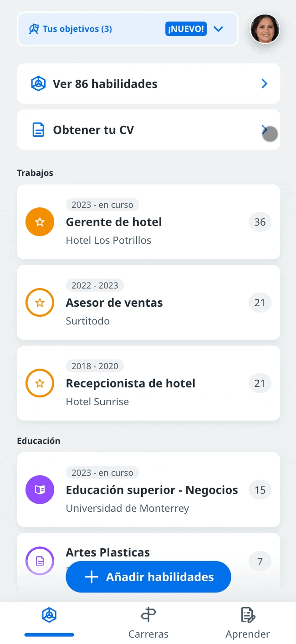Click the purple document icon for Artes Plasticas

(40, 561)
